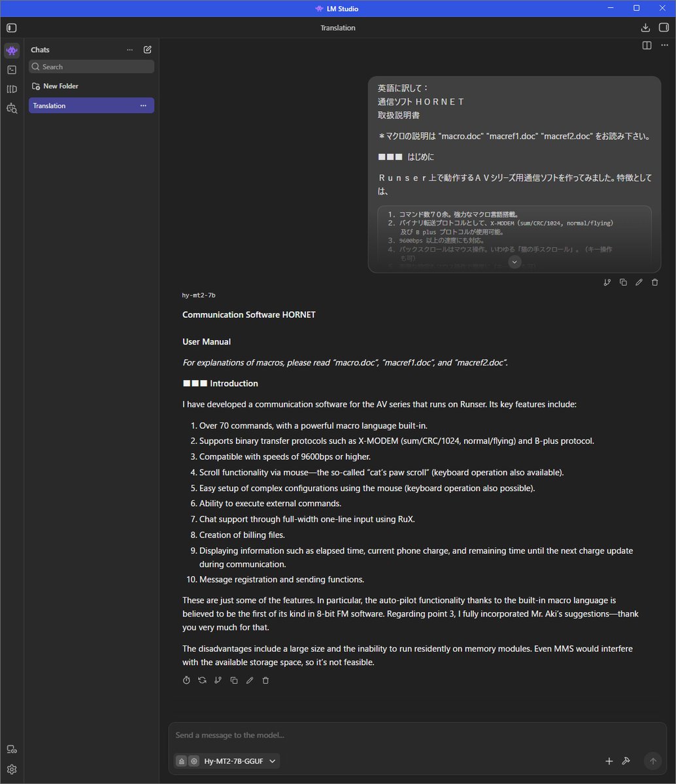Screen dimensions: 676x784
Task: Open the runtime status icon above settings
Action: tap(12, 749)
